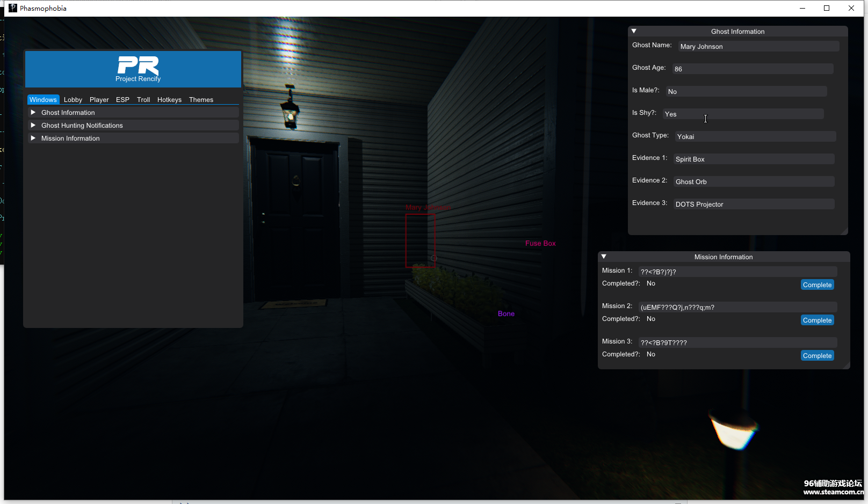Expand Ghost Hunting Notifications row
The image size is (868, 504).
(x=133, y=126)
